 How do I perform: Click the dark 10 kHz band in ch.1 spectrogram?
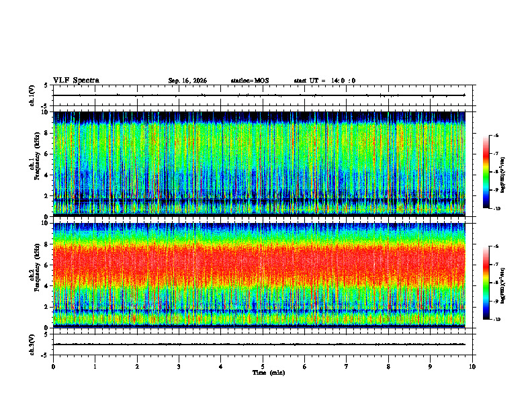pyautogui.click(x=259, y=116)
